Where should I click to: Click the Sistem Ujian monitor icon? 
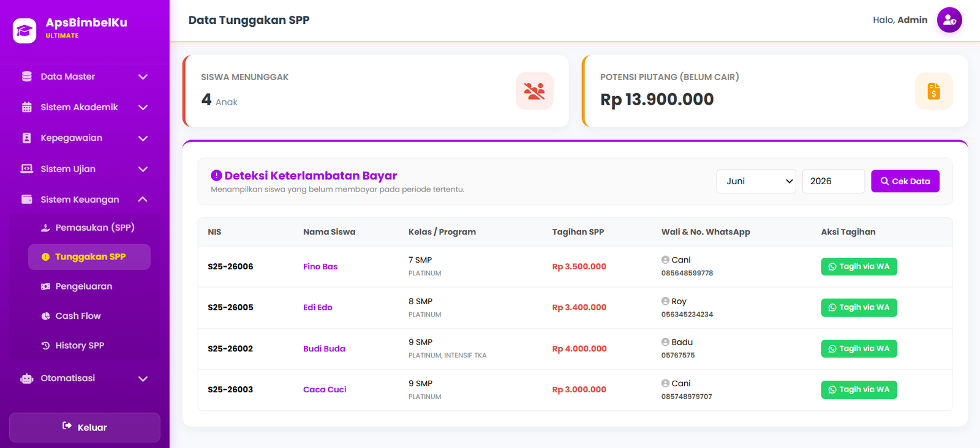pyautogui.click(x=27, y=169)
